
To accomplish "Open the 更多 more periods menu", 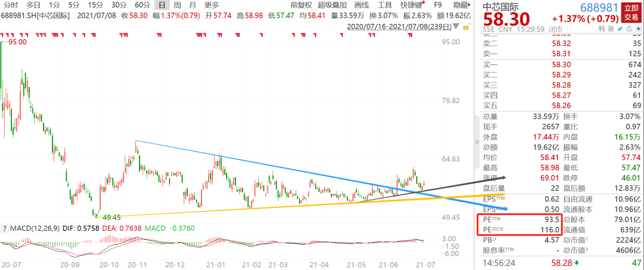I will click(212, 5).
